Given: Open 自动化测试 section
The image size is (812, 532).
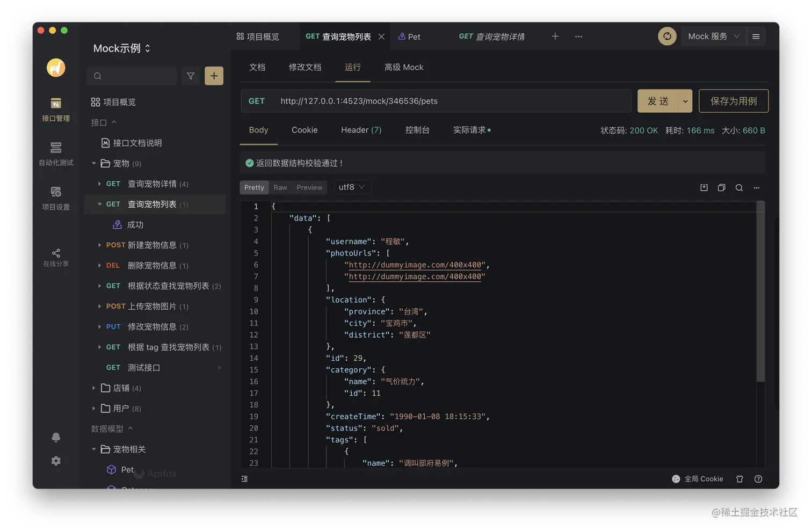Looking at the screenshot, I should (x=56, y=154).
